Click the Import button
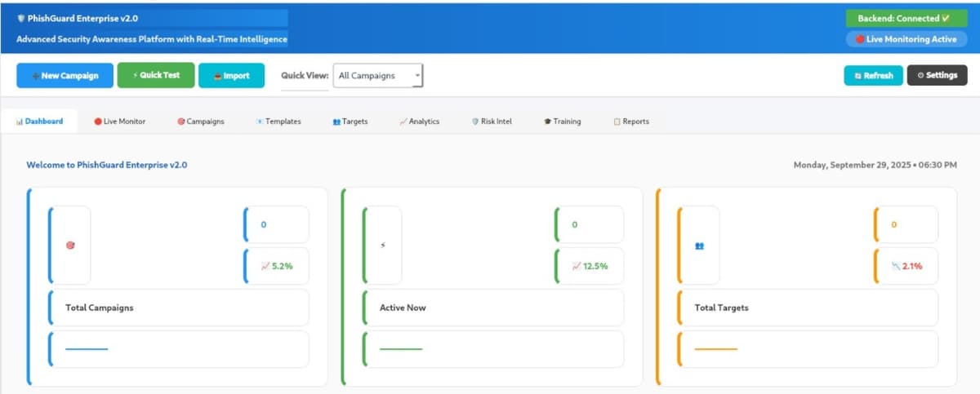Screen dimensions: 980x394 231,76
